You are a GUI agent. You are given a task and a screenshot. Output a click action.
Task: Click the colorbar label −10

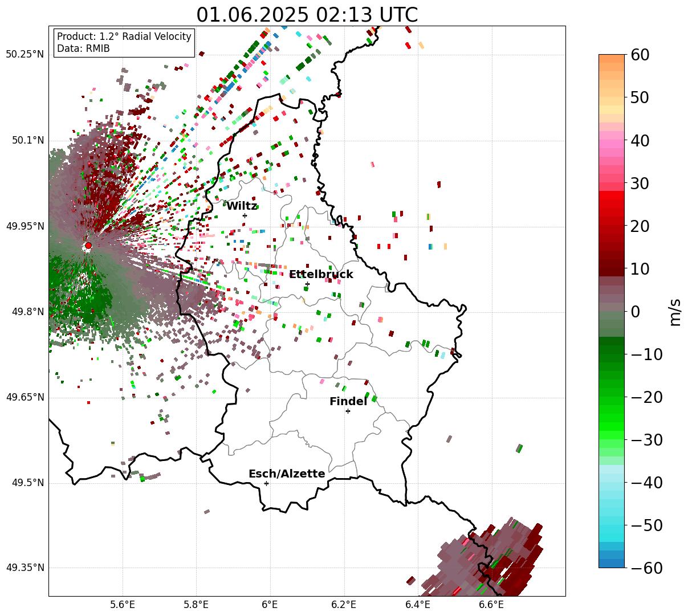(646, 354)
